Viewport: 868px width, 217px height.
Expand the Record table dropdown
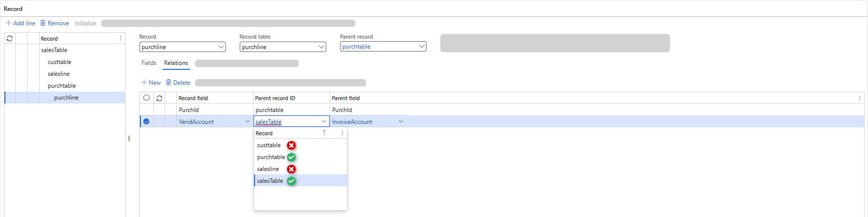(x=321, y=47)
